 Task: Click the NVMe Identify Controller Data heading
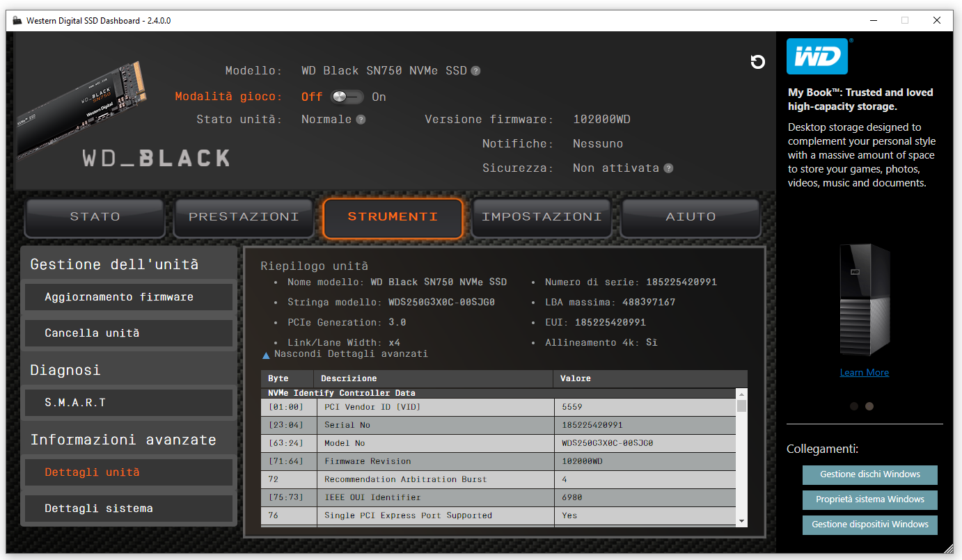coord(341,393)
